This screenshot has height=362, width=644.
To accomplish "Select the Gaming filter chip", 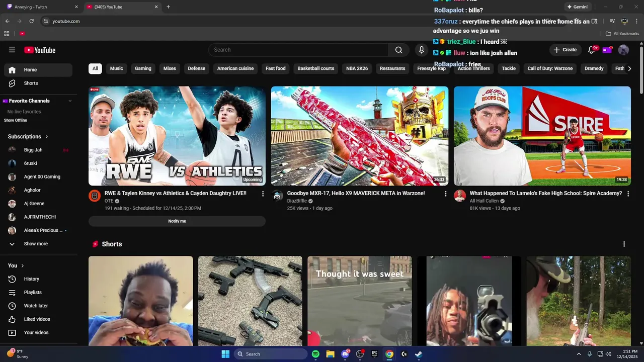I will tap(143, 68).
